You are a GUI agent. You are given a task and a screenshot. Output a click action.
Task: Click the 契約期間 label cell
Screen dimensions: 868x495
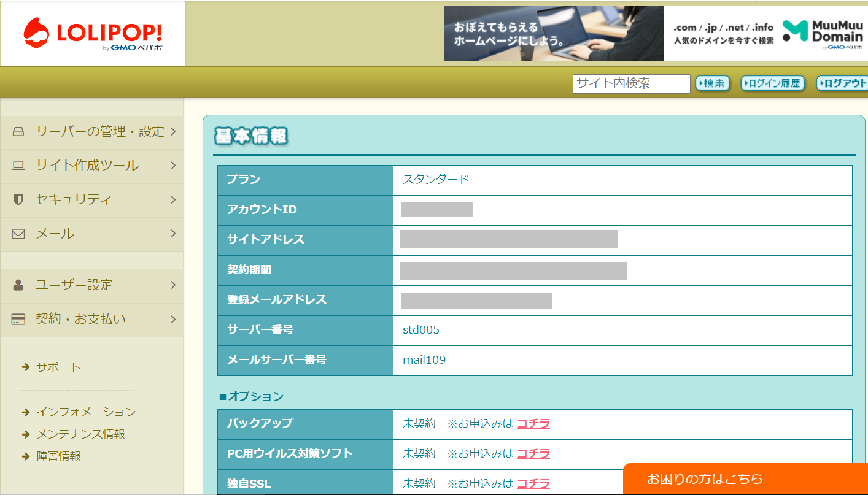click(305, 270)
